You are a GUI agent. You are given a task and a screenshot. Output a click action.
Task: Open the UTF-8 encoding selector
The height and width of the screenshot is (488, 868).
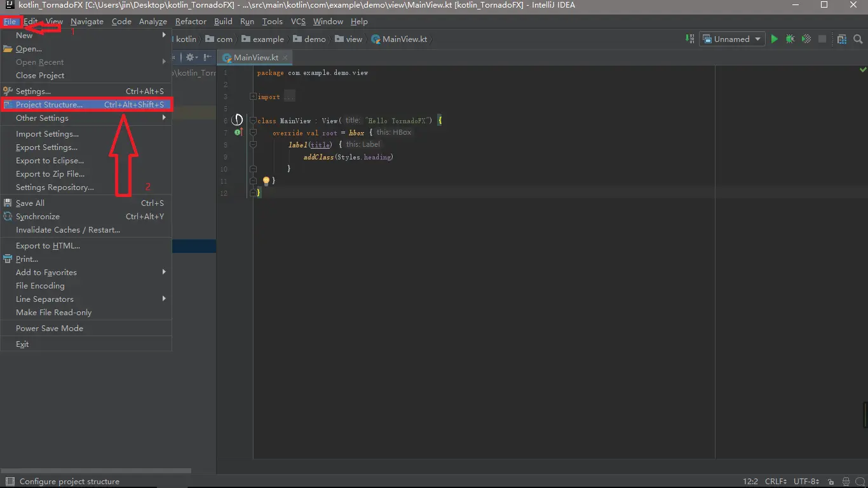tap(806, 482)
